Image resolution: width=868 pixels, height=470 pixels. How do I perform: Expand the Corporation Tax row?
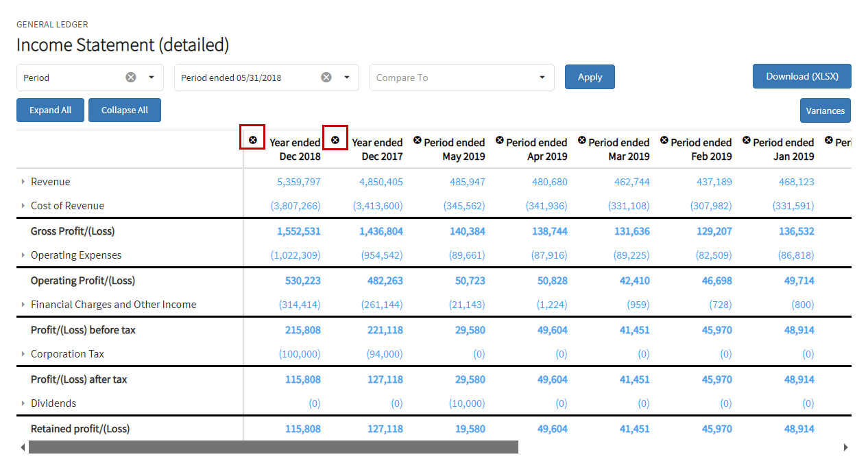23,354
